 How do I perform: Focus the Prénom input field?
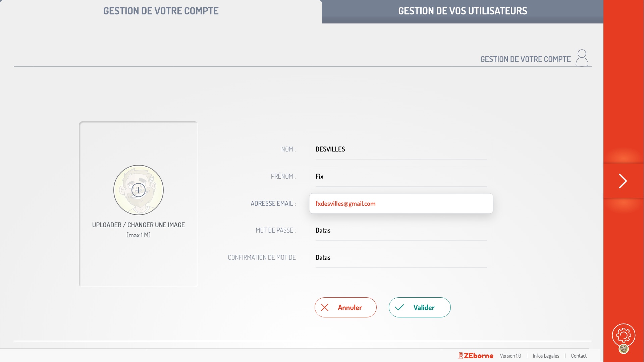coord(401,177)
